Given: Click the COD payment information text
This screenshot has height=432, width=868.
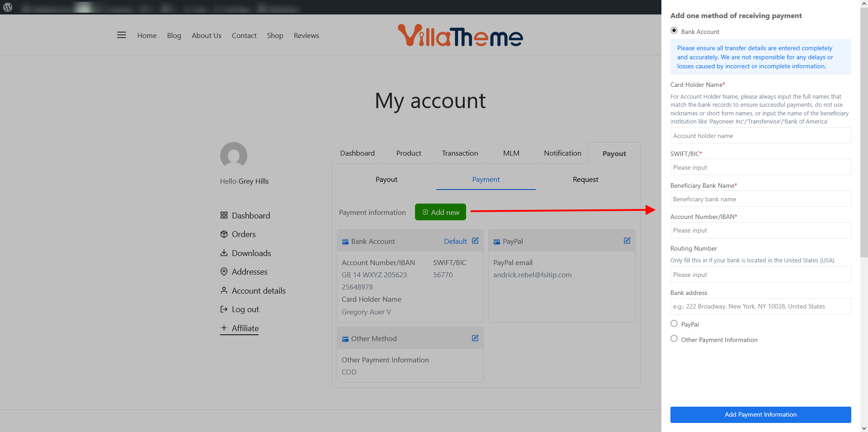Looking at the screenshot, I should point(349,372).
